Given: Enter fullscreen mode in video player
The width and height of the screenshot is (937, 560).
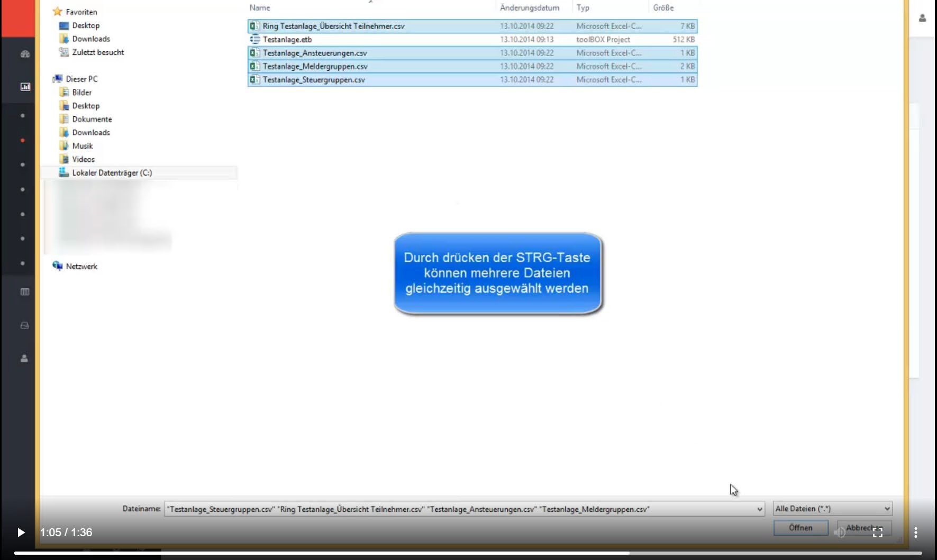Looking at the screenshot, I should (878, 533).
